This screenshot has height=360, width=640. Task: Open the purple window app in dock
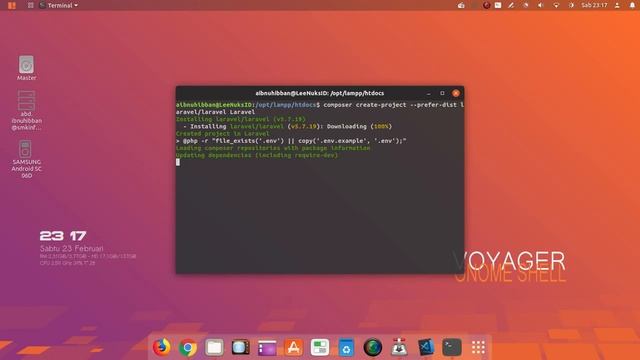267,347
